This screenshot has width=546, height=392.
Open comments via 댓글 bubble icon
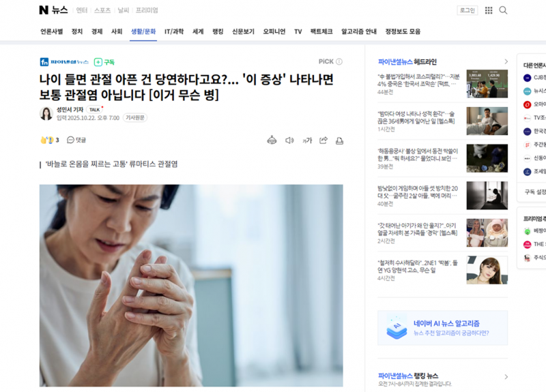point(76,140)
